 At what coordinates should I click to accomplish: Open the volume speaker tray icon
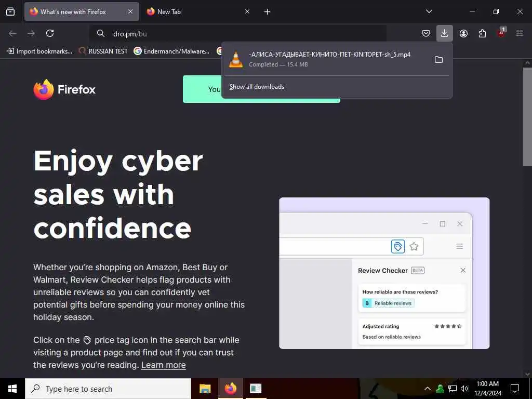tap(464, 389)
